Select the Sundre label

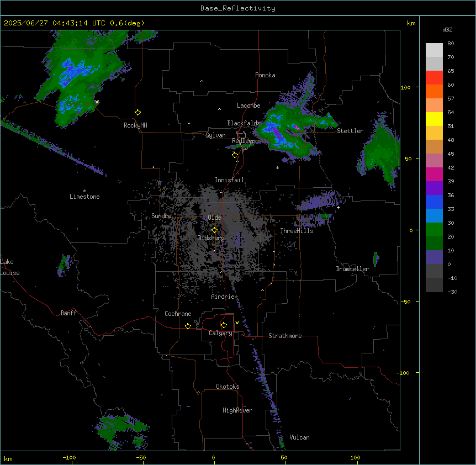click(x=161, y=216)
